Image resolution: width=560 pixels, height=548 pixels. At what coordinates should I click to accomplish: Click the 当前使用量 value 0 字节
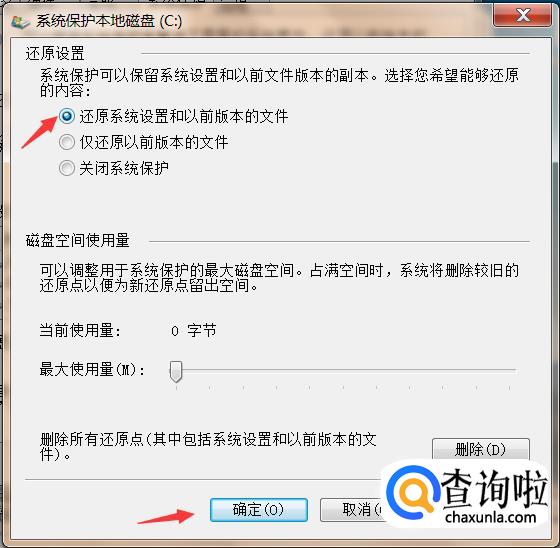(x=194, y=330)
